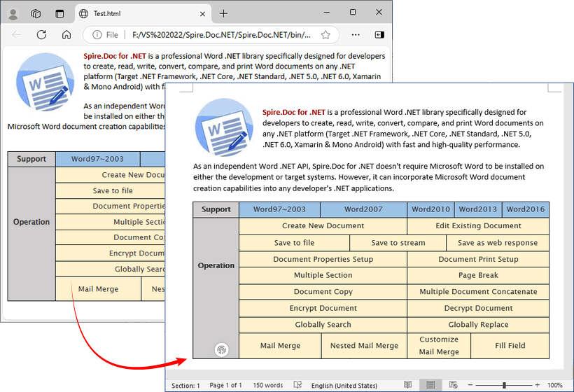The width and height of the screenshot is (574, 392).
Task: Click Mail Merge cell in Word table
Action: [280, 346]
